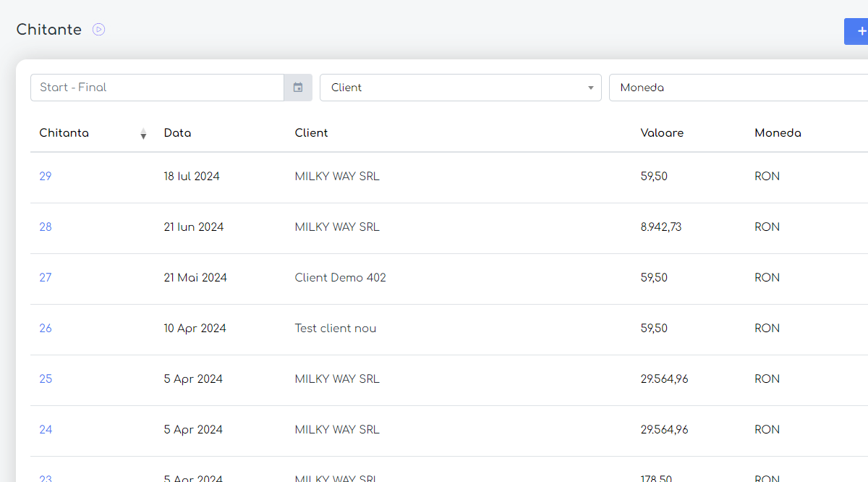
Task: Open receipt number 26 link
Action: 46,329
